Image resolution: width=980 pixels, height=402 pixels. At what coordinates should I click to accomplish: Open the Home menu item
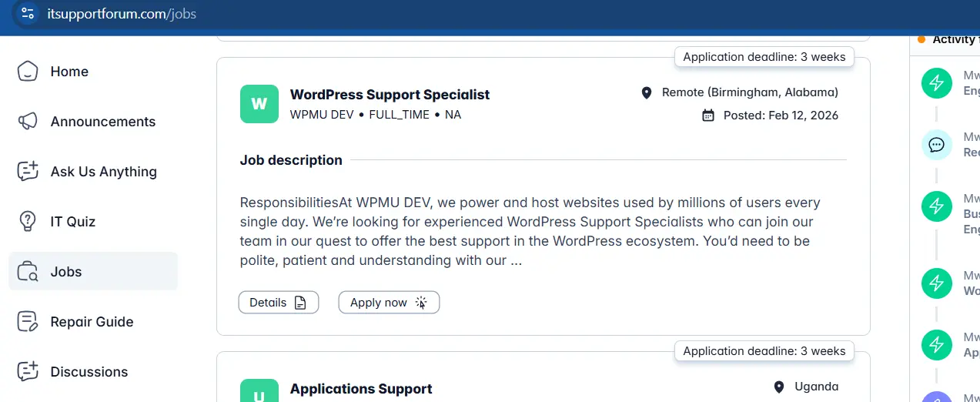coord(69,72)
